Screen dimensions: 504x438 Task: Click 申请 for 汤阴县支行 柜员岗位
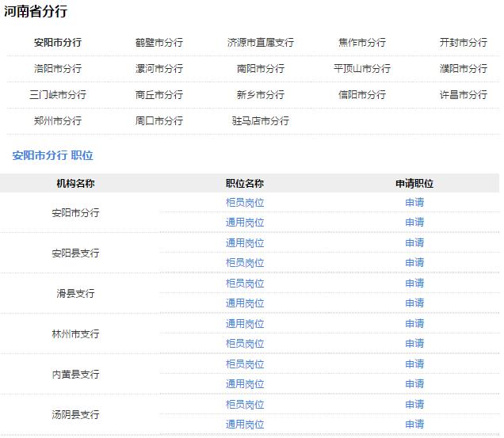[x=414, y=404]
